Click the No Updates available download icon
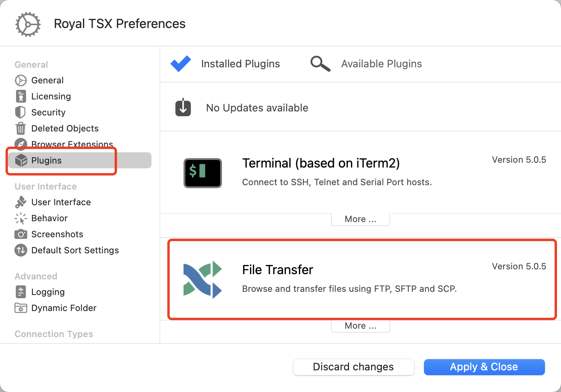The height and width of the screenshot is (392, 561). (x=183, y=107)
